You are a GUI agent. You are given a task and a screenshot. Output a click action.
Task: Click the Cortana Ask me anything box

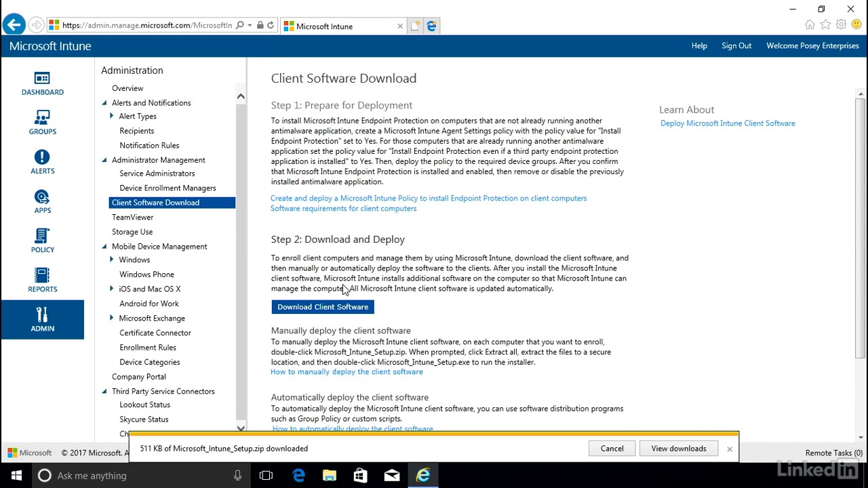140,476
